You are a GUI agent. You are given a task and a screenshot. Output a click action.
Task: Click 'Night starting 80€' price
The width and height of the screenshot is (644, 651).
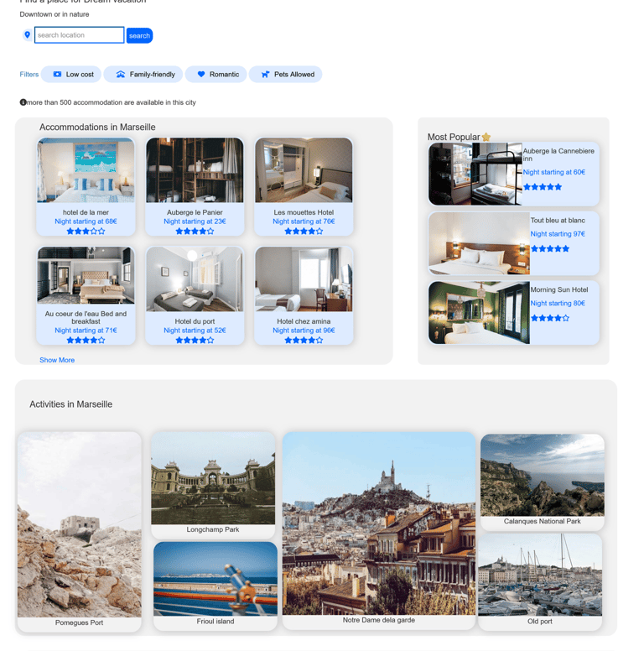click(x=558, y=303)
